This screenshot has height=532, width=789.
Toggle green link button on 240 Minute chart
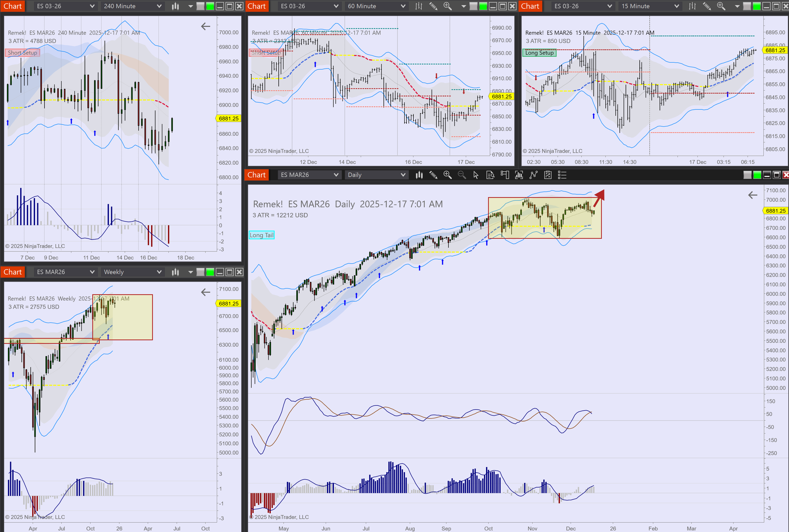click(210, 6)
